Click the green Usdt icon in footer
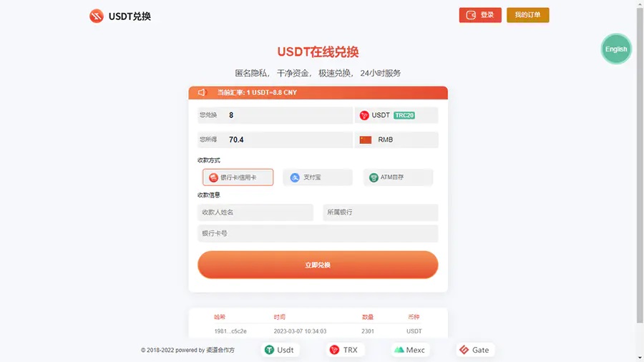Screen dimensions: 644x362 (269, 350)
